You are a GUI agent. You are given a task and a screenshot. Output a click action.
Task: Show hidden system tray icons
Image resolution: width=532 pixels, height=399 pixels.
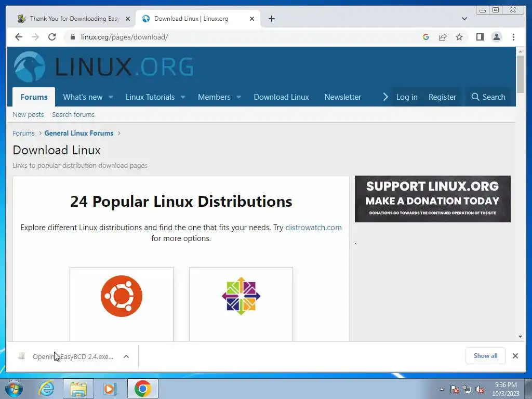(x=442, y=389)
